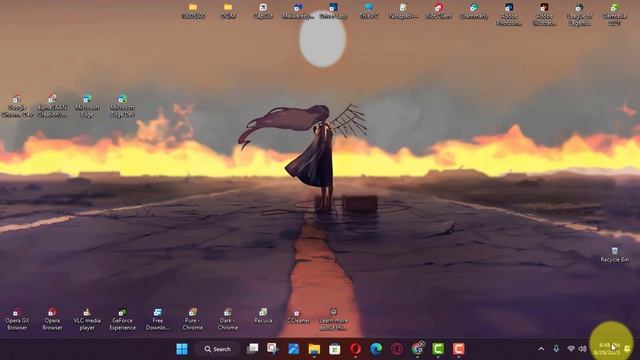Switch to the red Camtasia recorder taskbar icon
The width and height of the screenshot is (640, 360).
(x=458, y=349)
